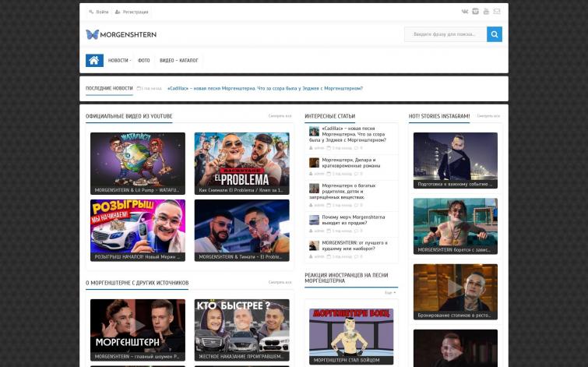Click avatar icon of the «Cadillac» article
588x367 pixels.
pyautogui.click(x=314, y=132)
